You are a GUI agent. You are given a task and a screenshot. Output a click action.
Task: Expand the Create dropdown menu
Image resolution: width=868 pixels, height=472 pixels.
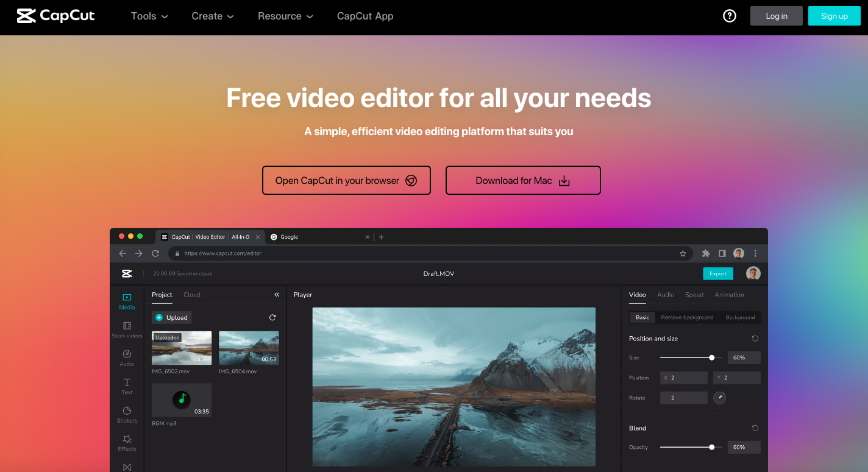213,16
